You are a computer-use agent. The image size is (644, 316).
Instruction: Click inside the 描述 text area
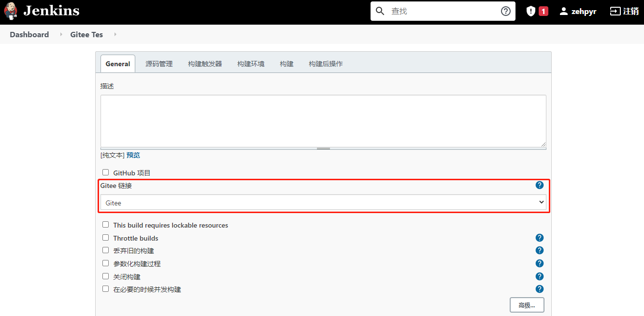click(323, 121)
